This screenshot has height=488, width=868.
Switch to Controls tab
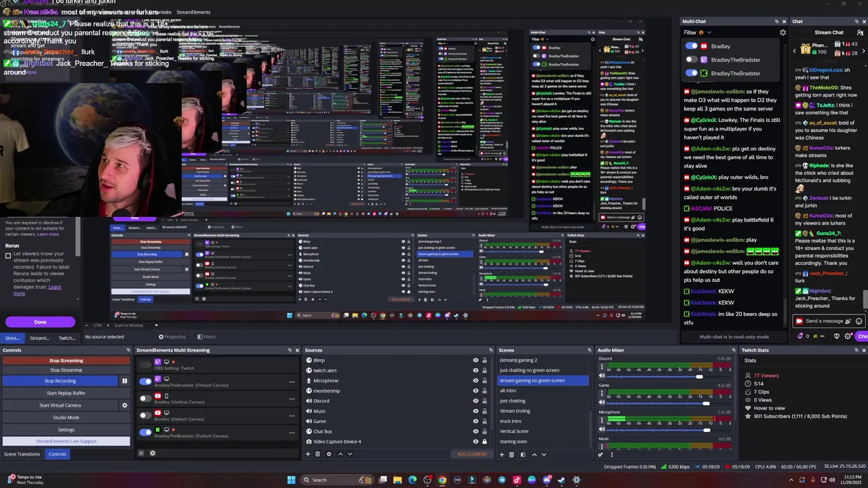point(58,454)
